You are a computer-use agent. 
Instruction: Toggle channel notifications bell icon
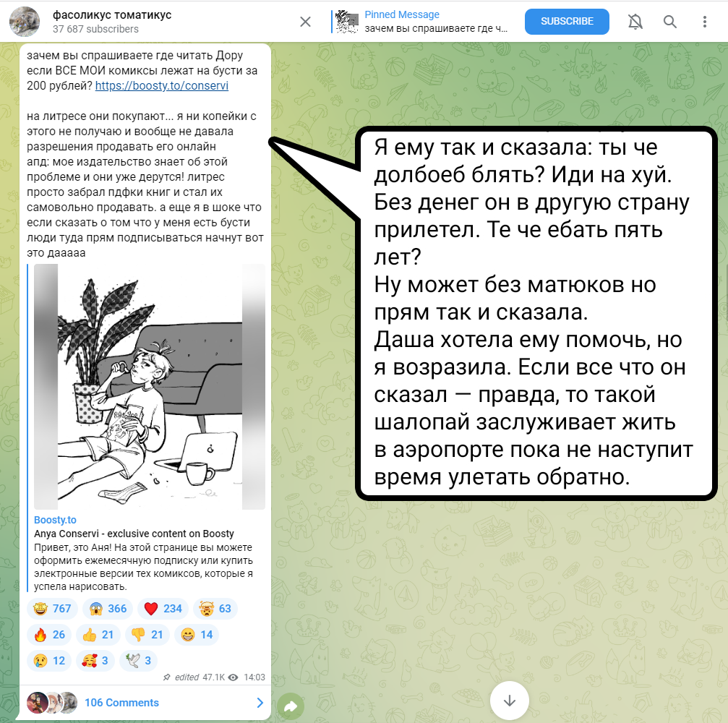[x=635, y=22]
